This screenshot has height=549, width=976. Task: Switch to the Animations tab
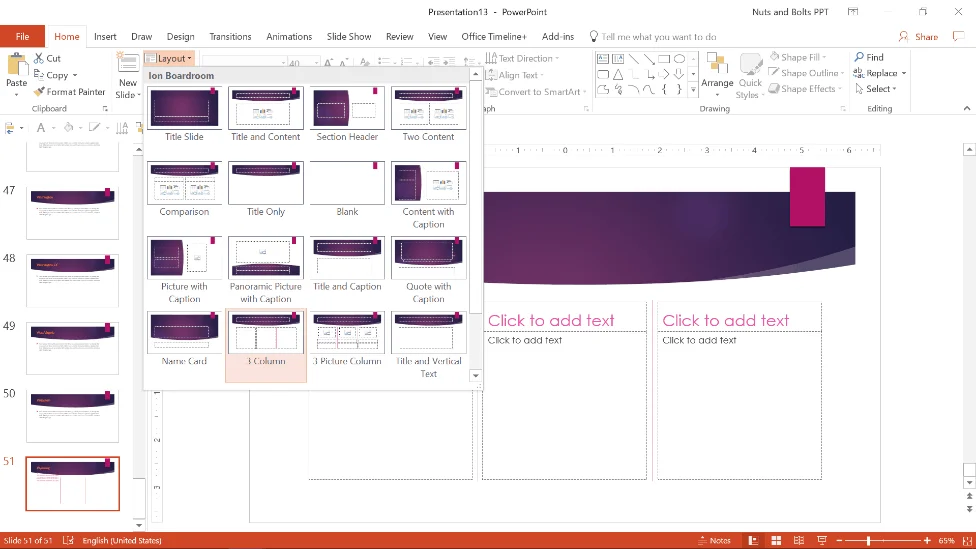click(289, 37)
